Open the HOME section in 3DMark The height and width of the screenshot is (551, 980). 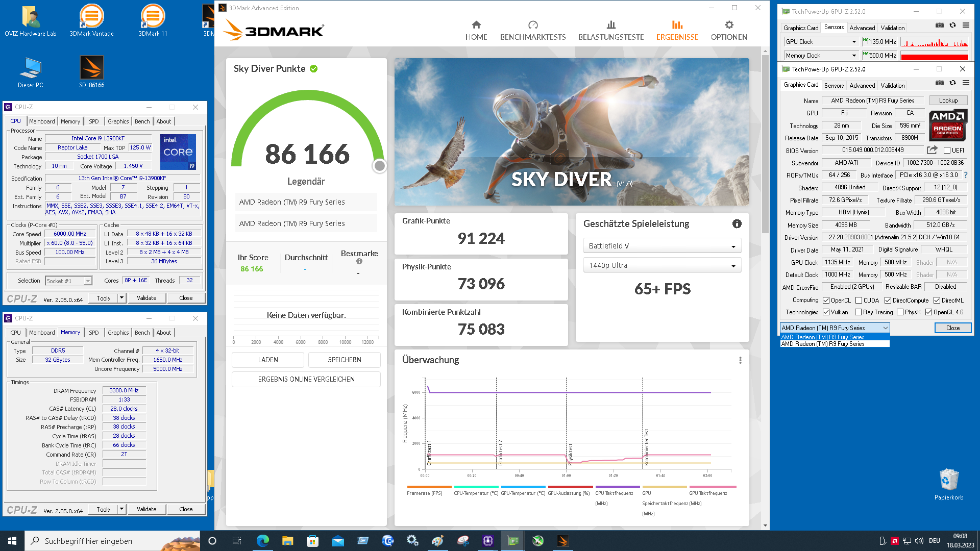(476, 31)
